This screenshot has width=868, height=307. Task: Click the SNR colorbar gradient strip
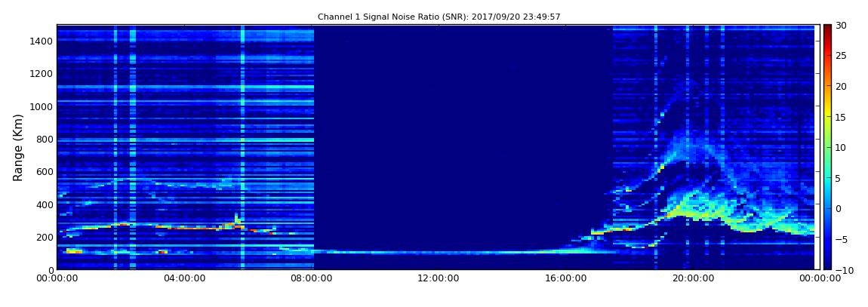coord(827,147)
